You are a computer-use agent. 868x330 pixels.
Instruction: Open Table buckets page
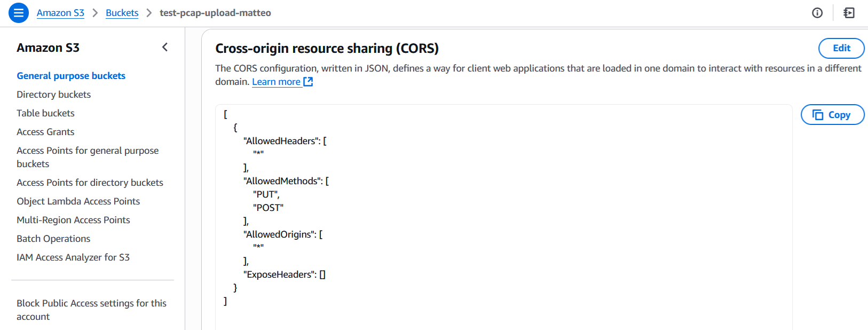pos(45,113)
